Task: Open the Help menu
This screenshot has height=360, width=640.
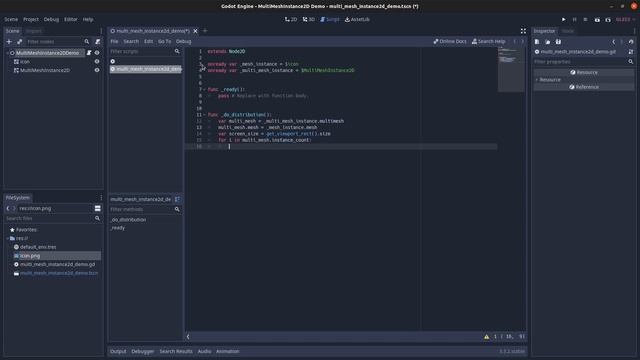Action: pyautogui.click(x=88, y=19)
